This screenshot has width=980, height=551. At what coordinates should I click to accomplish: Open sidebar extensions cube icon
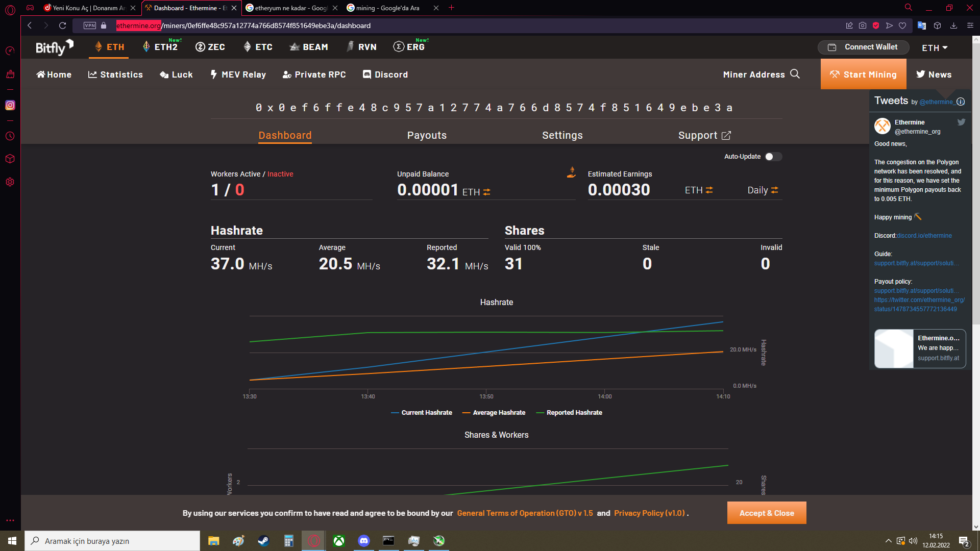(10, 159)
